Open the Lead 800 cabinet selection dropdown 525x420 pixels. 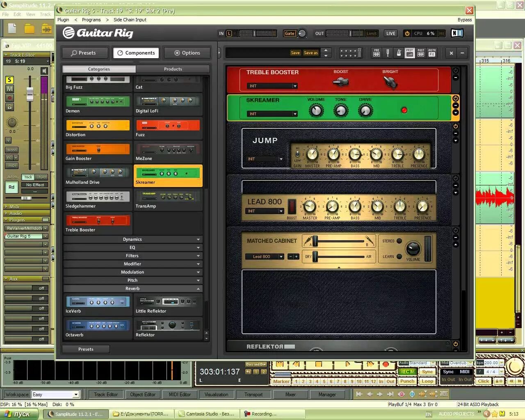pos(264,256)
